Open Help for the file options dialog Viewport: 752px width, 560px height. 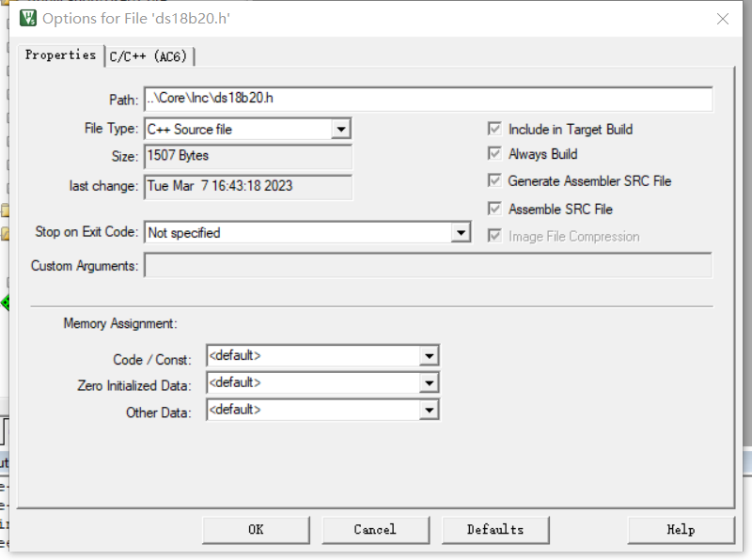pos(681,529)
